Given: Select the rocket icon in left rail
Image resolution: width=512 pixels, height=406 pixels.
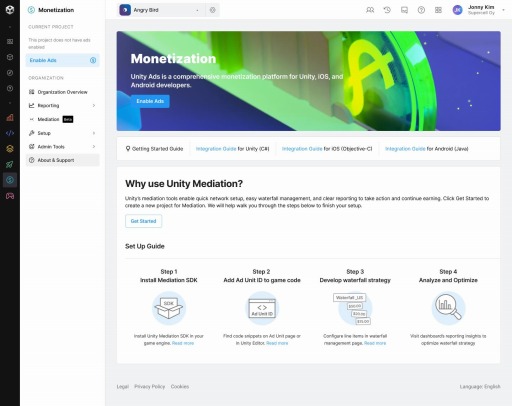Looking at the screenshot, I should pos(10,164).
